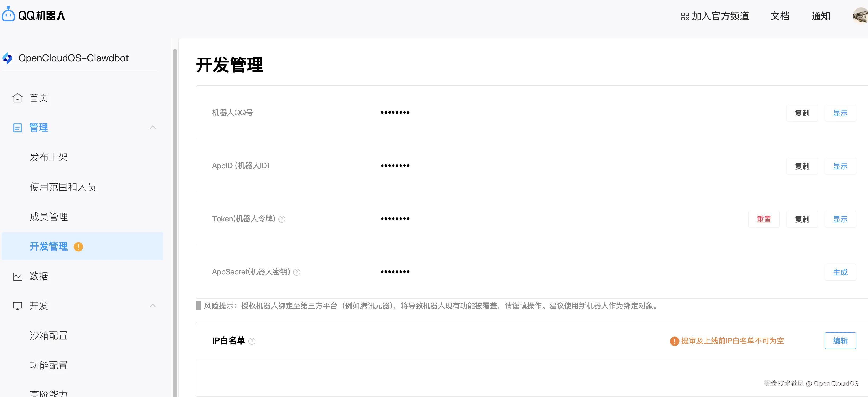Collapse the 管理 menu section chevron
The image size is (868, 397).
click(153, 127)
